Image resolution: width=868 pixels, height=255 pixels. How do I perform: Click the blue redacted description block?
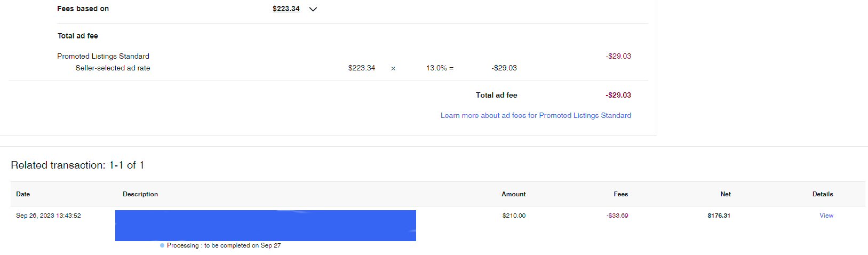tap(266, 226)
